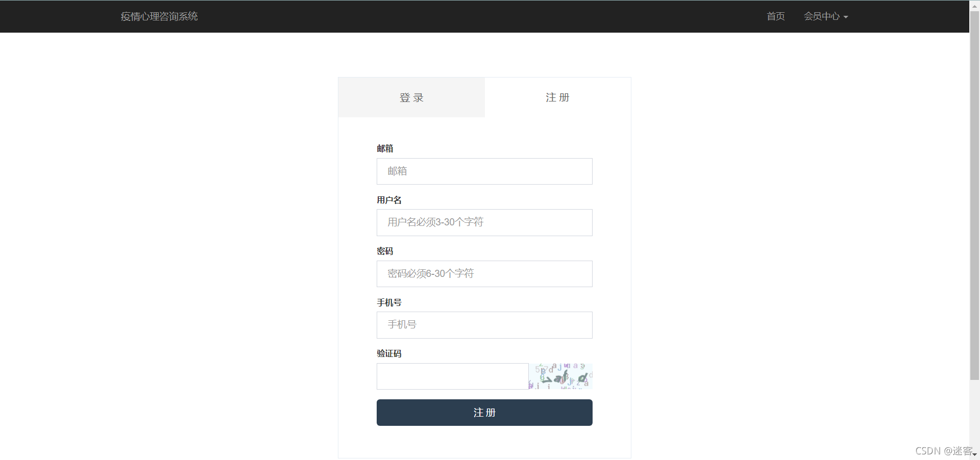Click the 疫情心理咨询系统 brand title

pyautogui.click(x=159, y=16)
